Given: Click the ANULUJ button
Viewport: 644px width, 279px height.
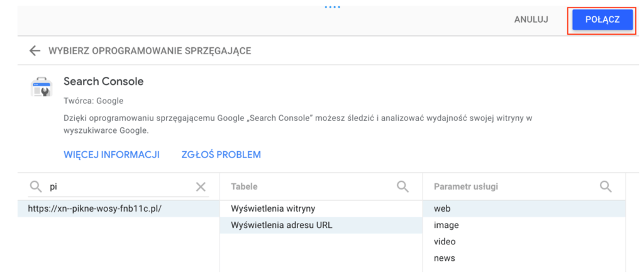Looking at the screenshot, I should [531, 20].
